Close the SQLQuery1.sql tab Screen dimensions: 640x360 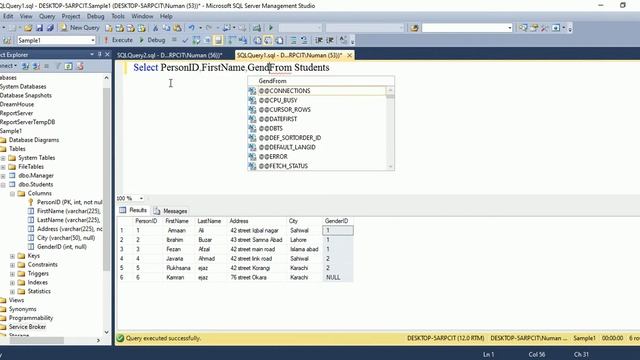(349, 55)
